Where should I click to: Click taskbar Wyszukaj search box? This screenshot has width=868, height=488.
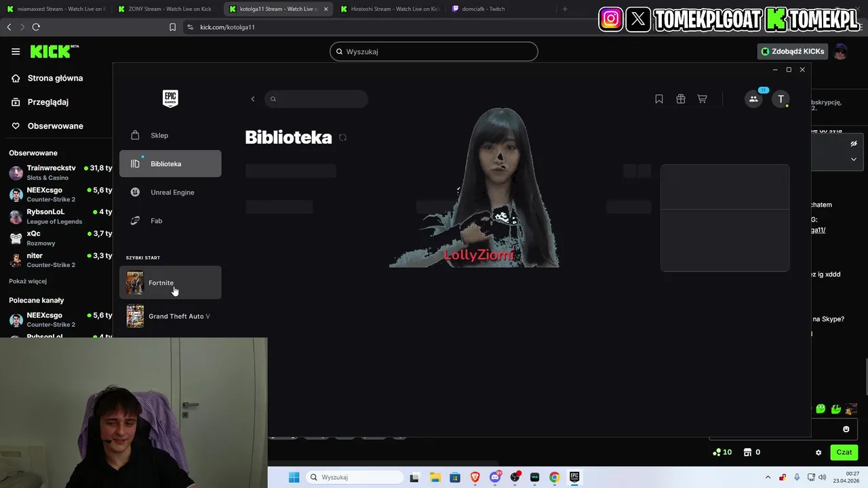coord(353,477)
